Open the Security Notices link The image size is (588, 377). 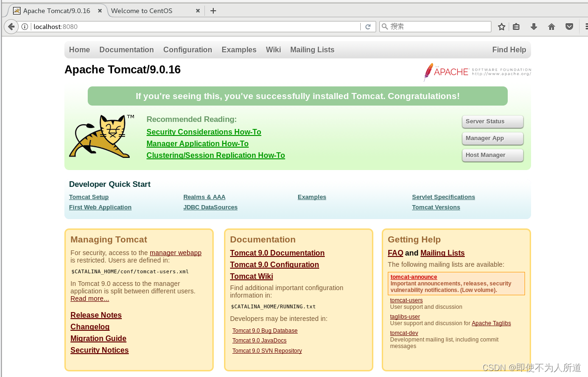pos(99,350)
